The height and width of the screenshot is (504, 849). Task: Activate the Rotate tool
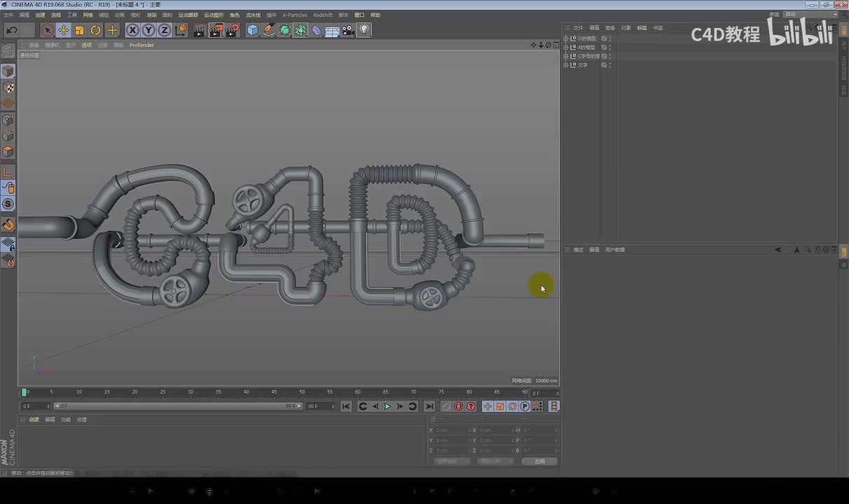(x=95, y=30)
